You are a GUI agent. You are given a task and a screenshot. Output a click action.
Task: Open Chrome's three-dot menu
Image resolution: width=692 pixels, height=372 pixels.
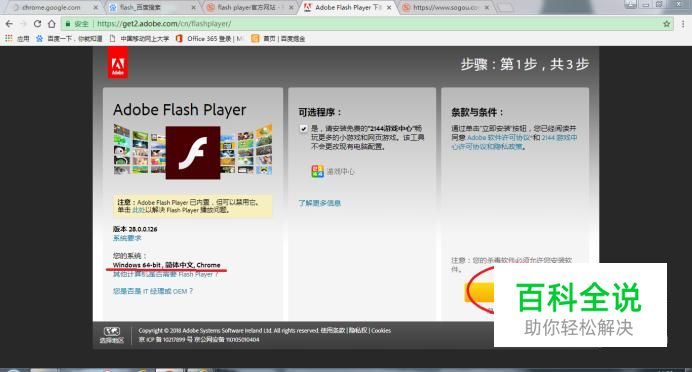click(x=683, y=24)
